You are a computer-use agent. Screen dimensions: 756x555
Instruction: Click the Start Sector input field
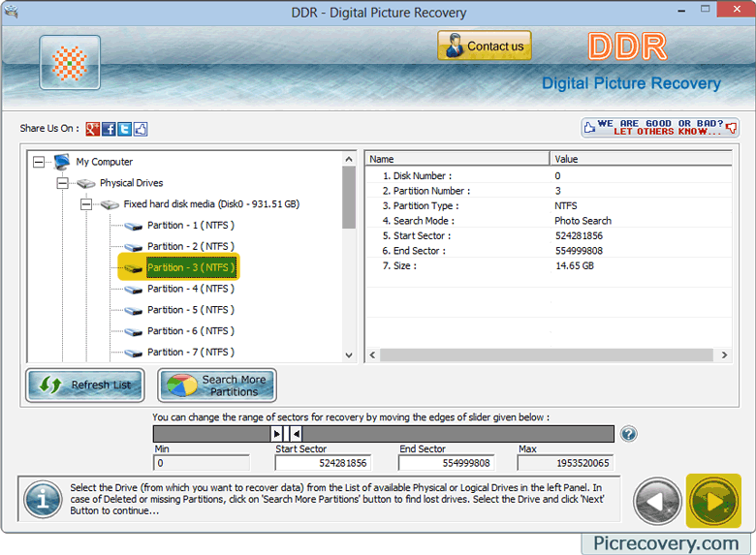click(323, 463)
